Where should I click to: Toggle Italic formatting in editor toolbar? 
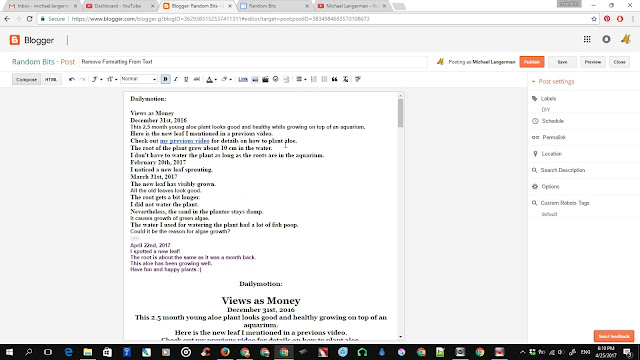click(176, 79)
